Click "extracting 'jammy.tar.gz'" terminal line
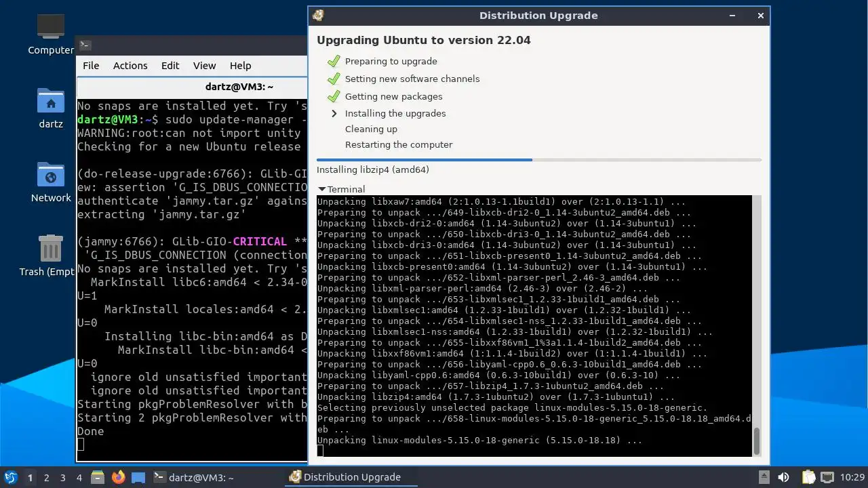868x488 pixels. coord(161,214)
